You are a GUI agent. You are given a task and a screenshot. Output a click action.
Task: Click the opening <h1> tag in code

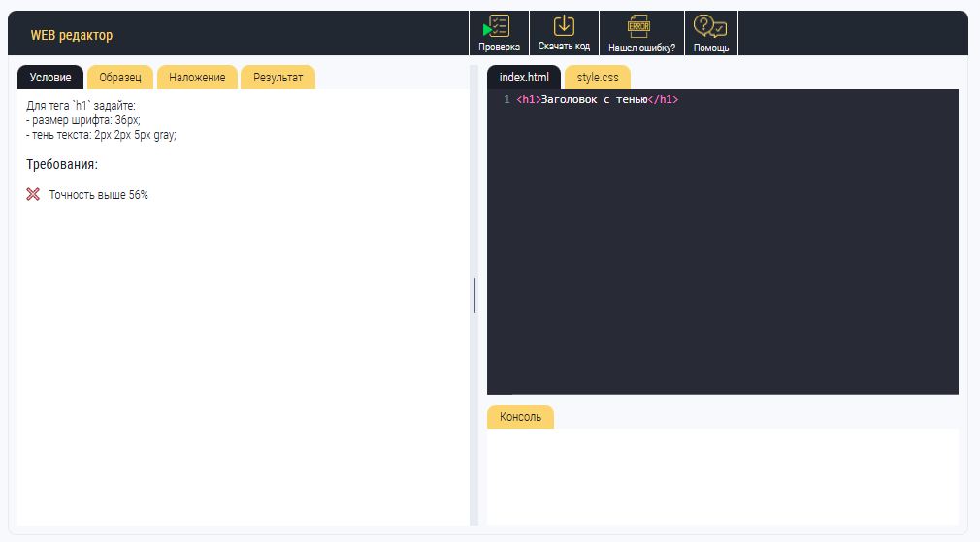tap(528, 100)
